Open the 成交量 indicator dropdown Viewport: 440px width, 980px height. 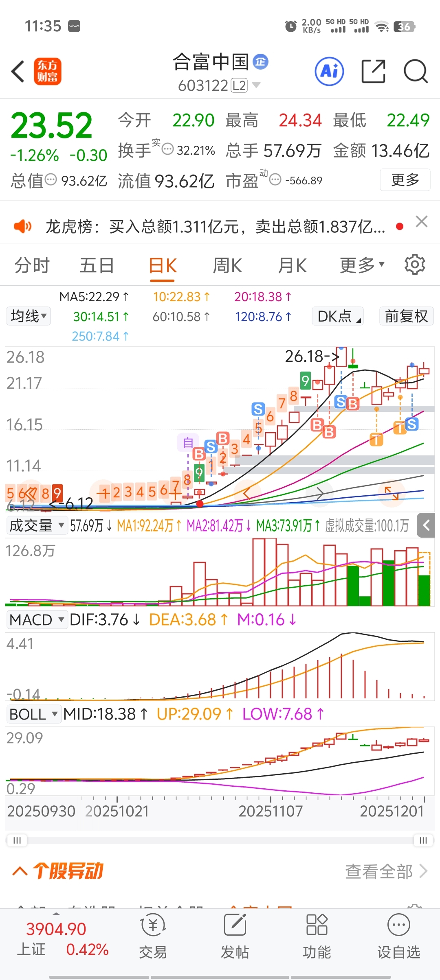pos(37,525)
